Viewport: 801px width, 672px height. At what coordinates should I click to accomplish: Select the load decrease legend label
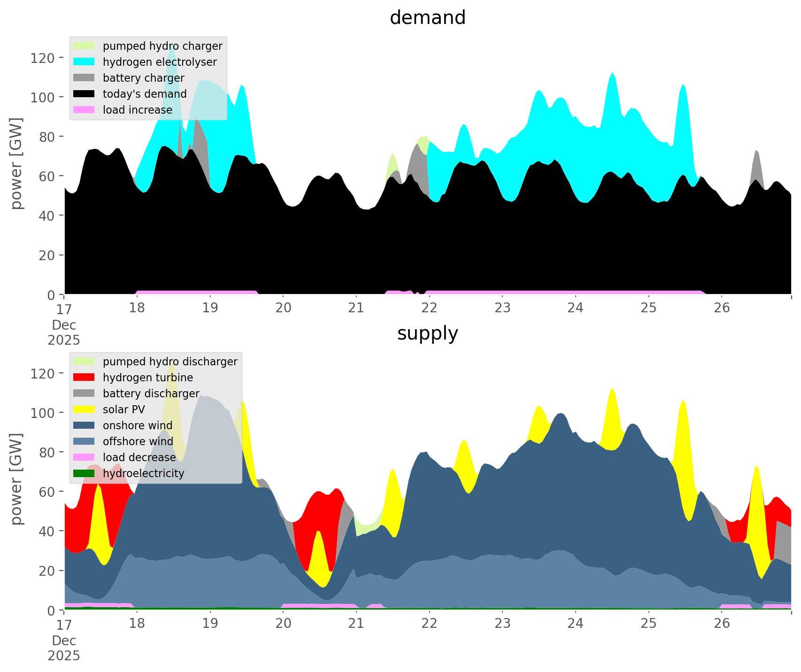[x=139, y=457]
